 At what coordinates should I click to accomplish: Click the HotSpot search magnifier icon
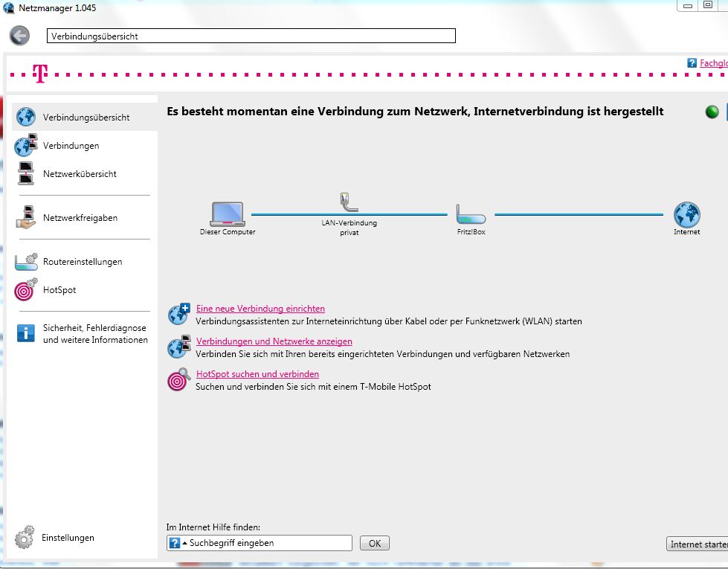point(178,379)
